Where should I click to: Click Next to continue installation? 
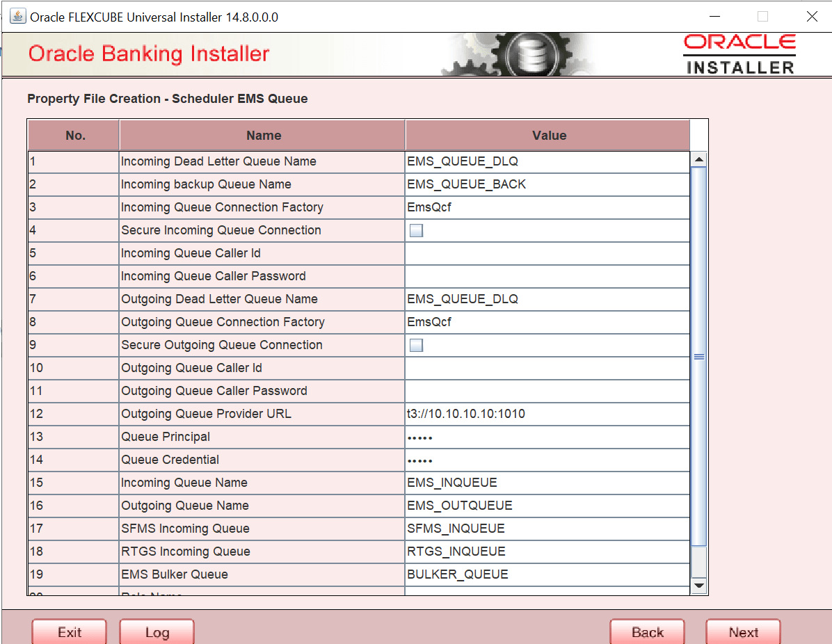744,631
